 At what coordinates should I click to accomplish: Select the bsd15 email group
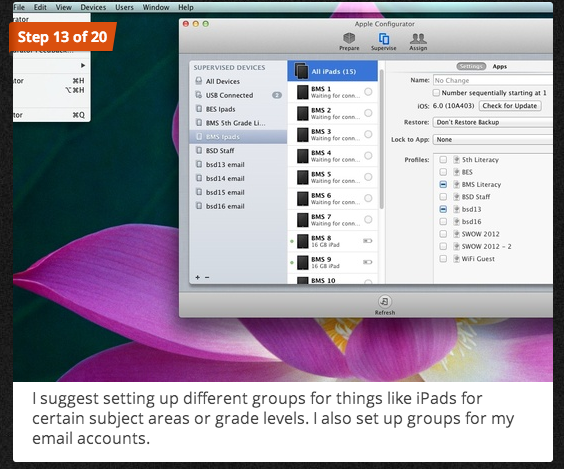238,192
